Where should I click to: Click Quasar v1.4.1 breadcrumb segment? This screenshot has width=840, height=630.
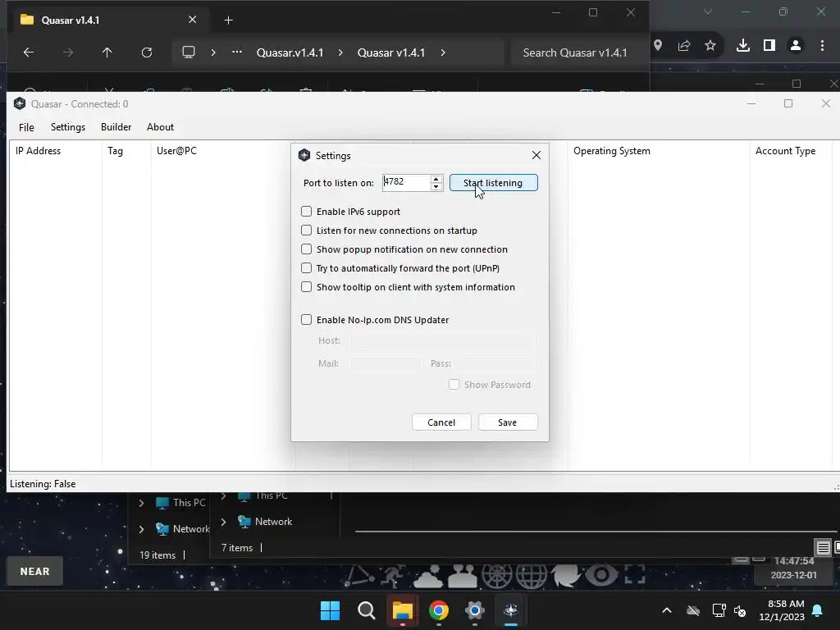pos(391,52)
